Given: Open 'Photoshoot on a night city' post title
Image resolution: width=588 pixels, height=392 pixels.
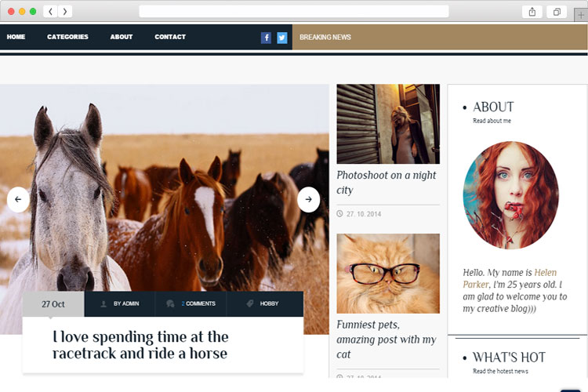Looking at the screenshot, I should click(387, 183).
